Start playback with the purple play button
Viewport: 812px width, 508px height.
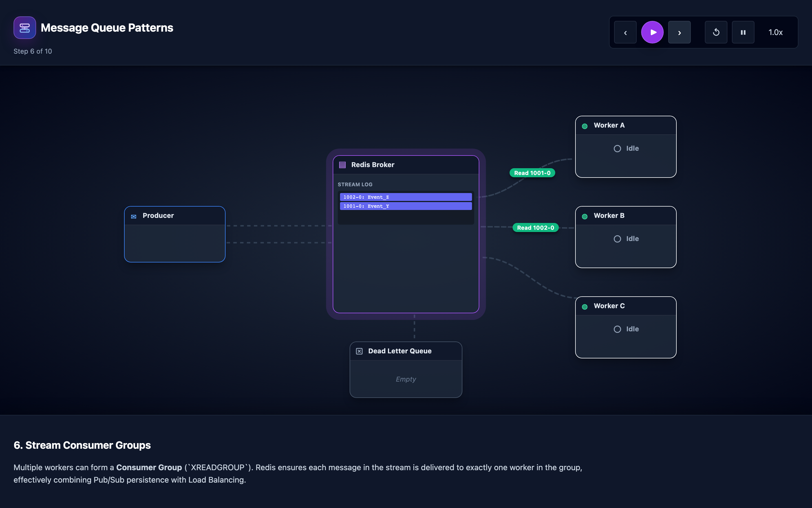(x=652, y=32)
